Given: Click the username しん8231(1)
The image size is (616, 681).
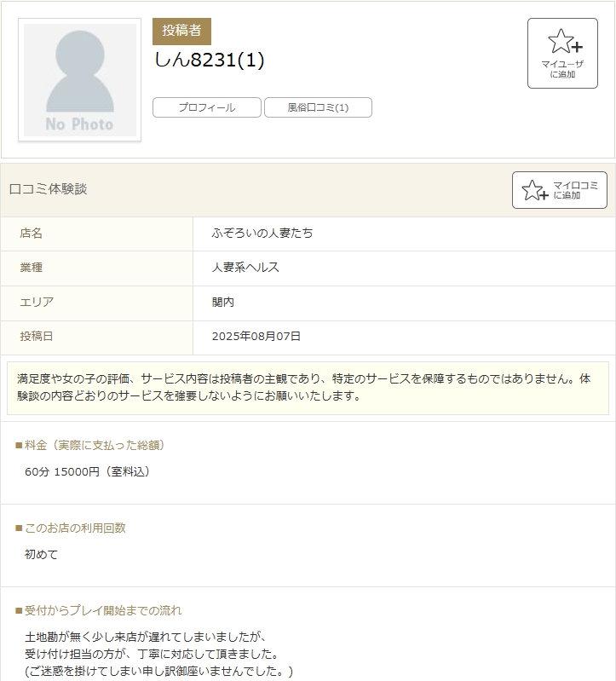Looking at the screenshot, I should (209, 60).
